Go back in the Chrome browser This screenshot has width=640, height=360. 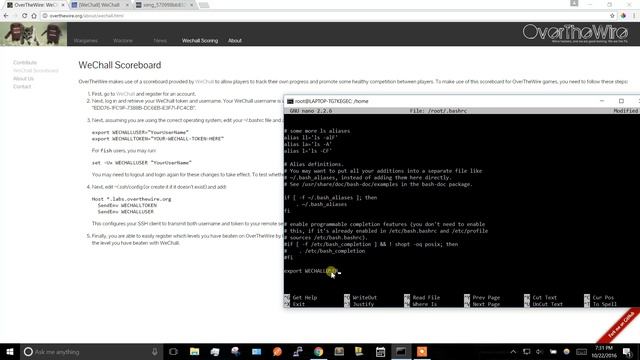(x=6, y=16)
